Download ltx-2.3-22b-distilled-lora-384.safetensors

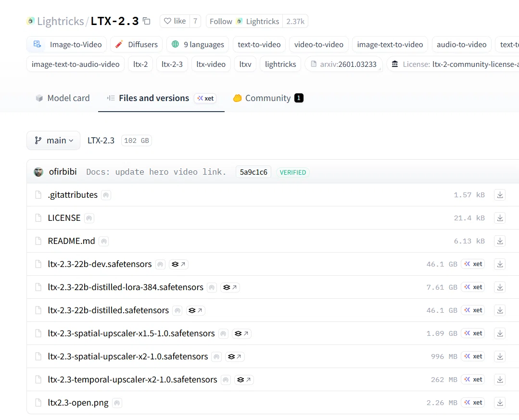tap(500, 287)
